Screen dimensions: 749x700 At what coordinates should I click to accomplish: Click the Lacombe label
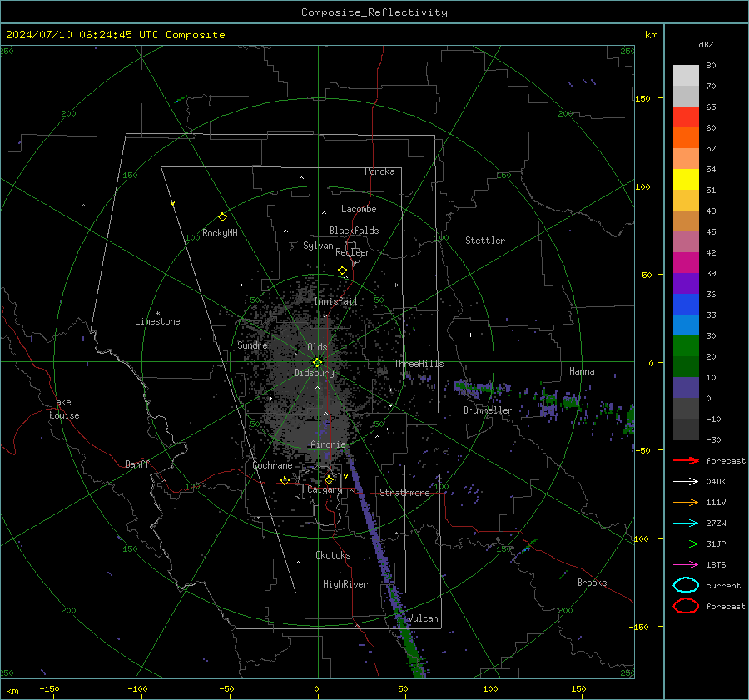coord(359,209)
